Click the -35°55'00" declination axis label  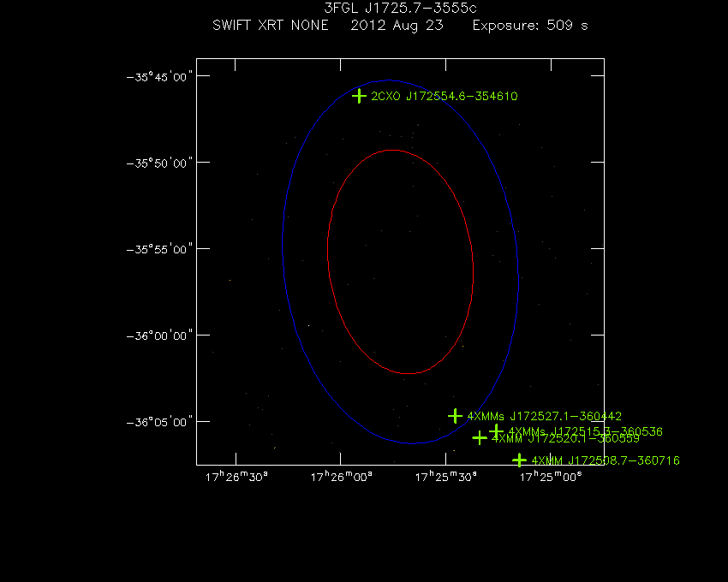click(x=159, y=249)
